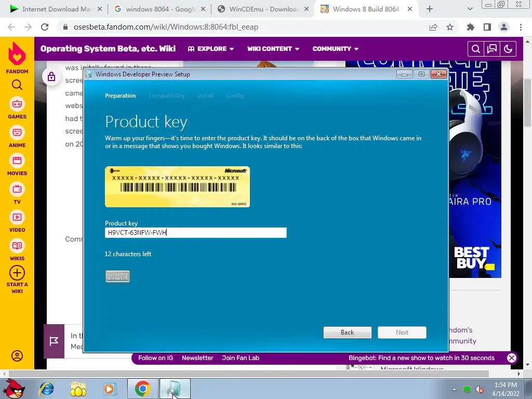Open the media player taskbar icon
Viewport: 532px width, 399px height.
[x=110, y=389]
